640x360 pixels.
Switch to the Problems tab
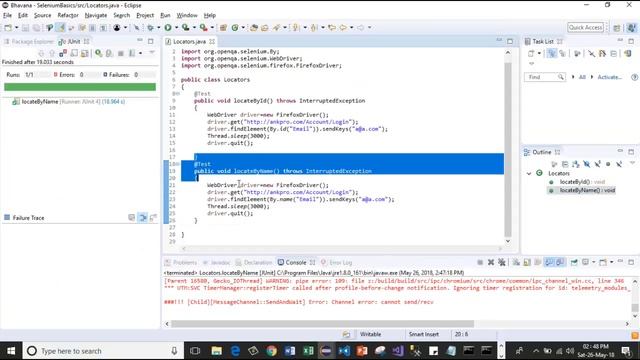click(x=181, y=262)
